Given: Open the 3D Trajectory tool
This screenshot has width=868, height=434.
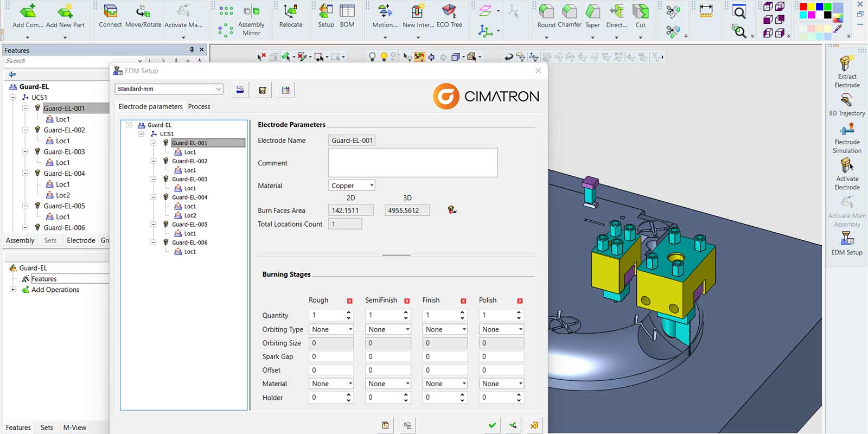Looking at the screenshot, I should point(847,100).
